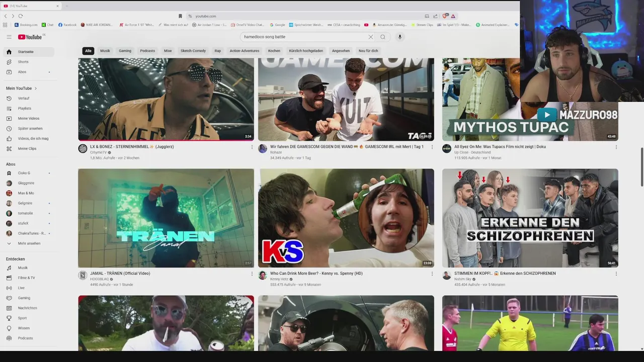Open the Booking.com bookmark
This screenshot has height=362, width=644.
pos(26,25)
